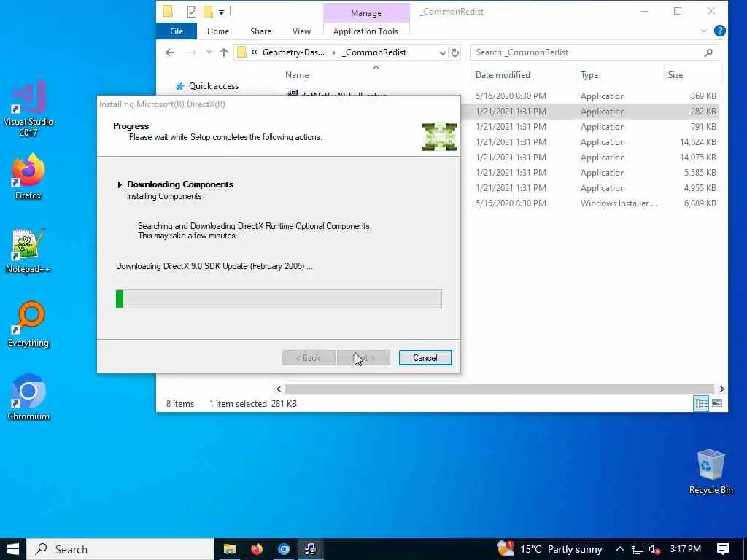Switch to Details view layout button
This screenshot has width=747, height=560.
tap(701, 403)
